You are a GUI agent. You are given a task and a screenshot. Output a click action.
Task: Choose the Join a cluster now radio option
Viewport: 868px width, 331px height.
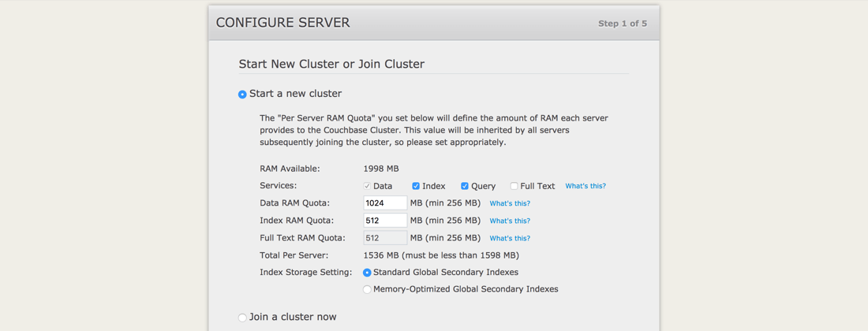242,318
